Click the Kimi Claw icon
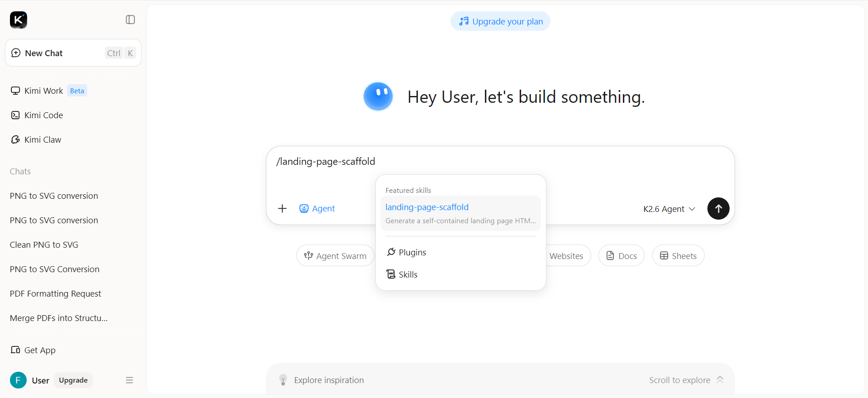The image size is (868, 398). 15,139
